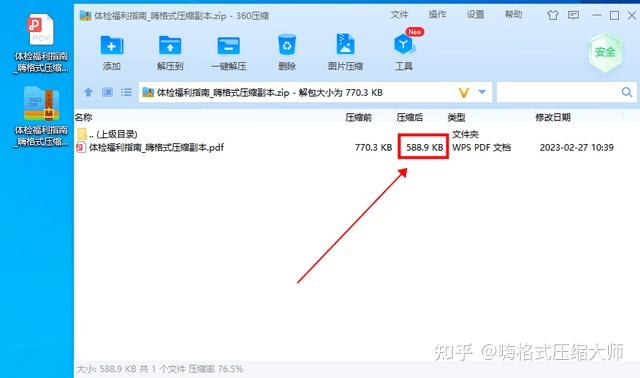Sort by the 类型 column header
The image size is (640, 378).
(x=456, y=118)
